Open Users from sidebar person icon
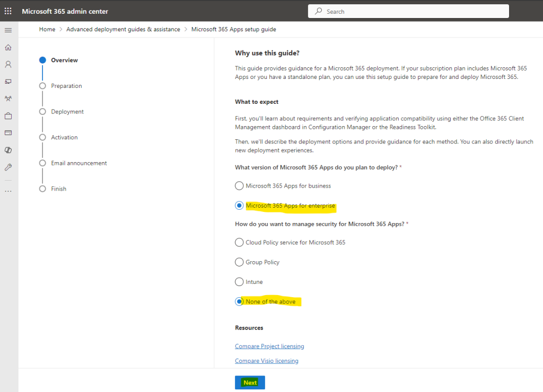The image size is (543, 392). pos(8,64)
